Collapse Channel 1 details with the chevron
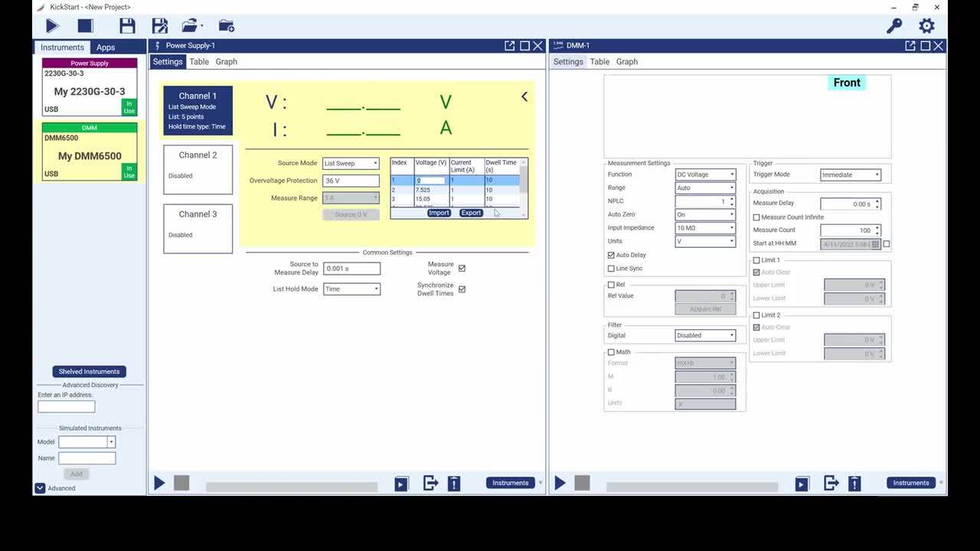980x551 pixels. coord(524,96)
